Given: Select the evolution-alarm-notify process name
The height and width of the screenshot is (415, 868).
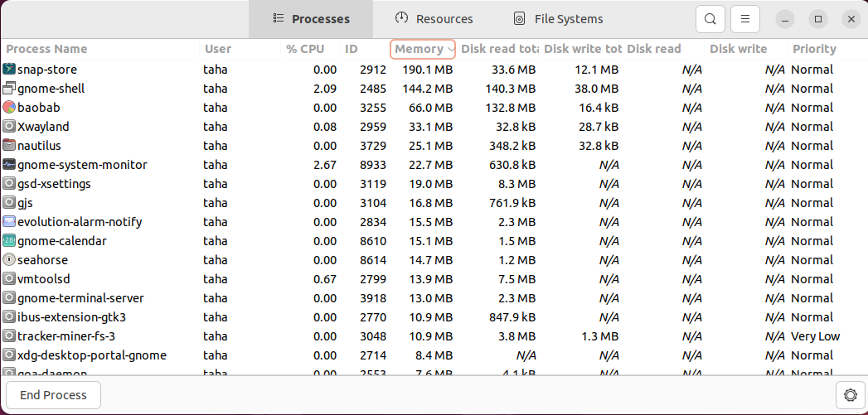Looking at the screenshot, I should tap(80, 222).
